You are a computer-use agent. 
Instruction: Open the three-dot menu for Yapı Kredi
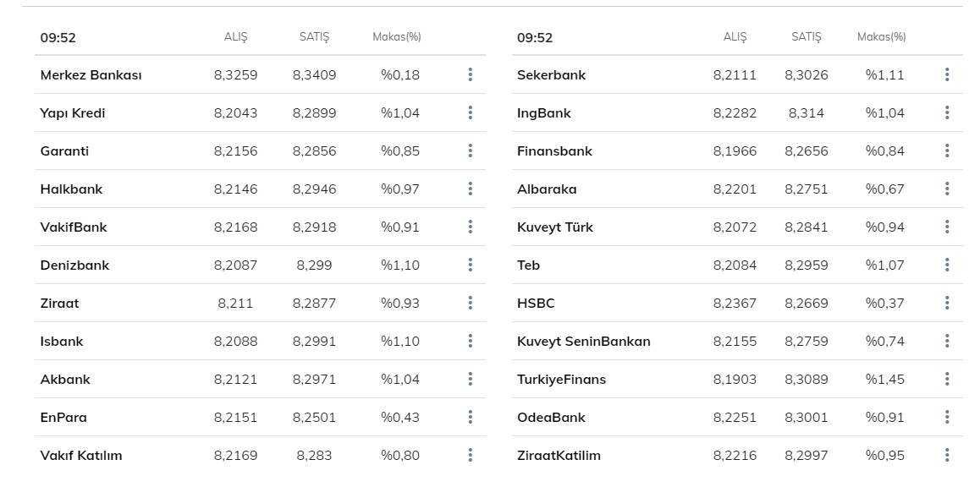tap(470, 112)
